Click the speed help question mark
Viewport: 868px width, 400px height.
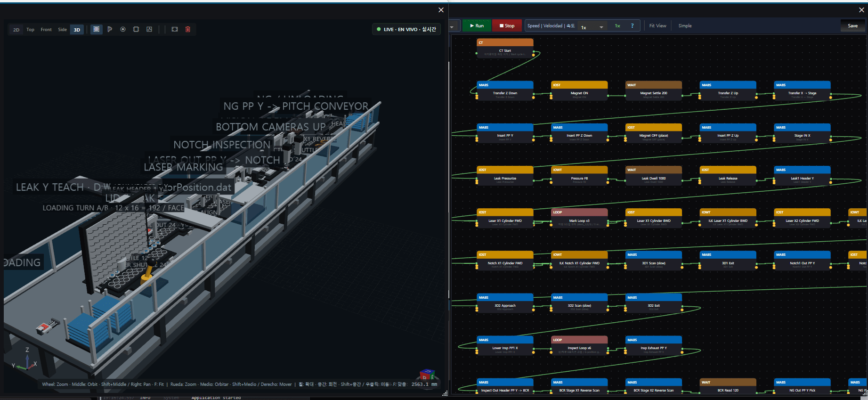(x=632, y=26)
